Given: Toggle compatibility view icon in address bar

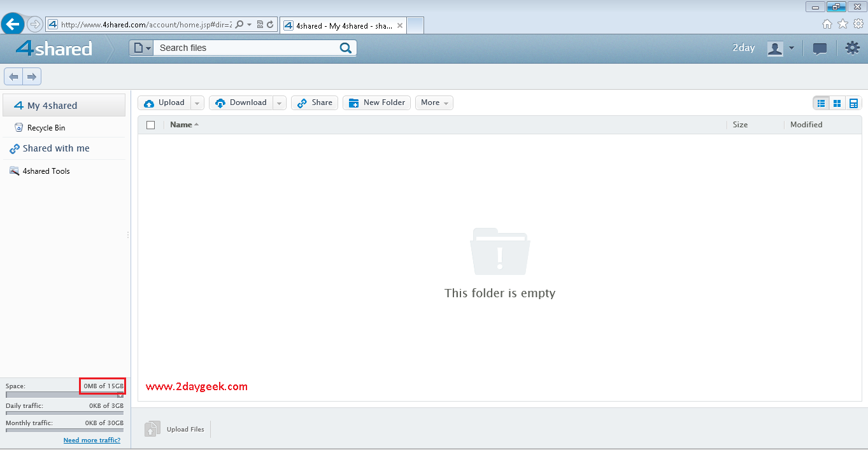Looking at the screenshot, I should (260, 25).
